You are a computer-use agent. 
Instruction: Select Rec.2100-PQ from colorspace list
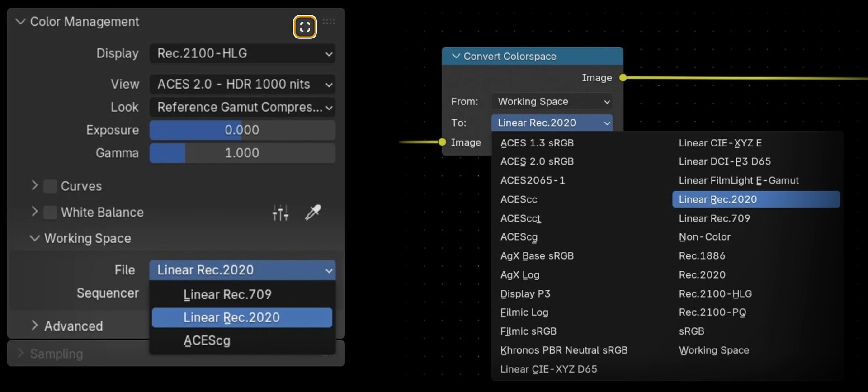coord(712,312)
